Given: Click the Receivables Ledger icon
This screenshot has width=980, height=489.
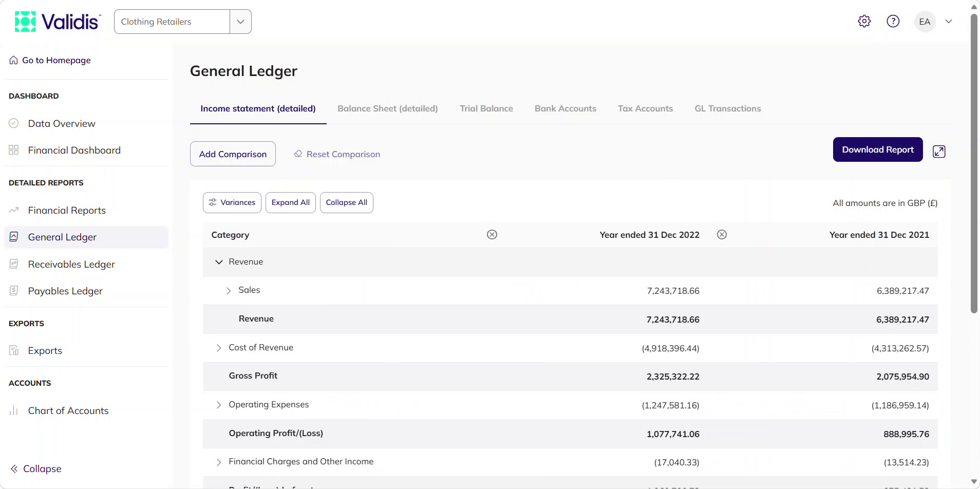Looking at the screenshot, I should click(x=14, y=264).
